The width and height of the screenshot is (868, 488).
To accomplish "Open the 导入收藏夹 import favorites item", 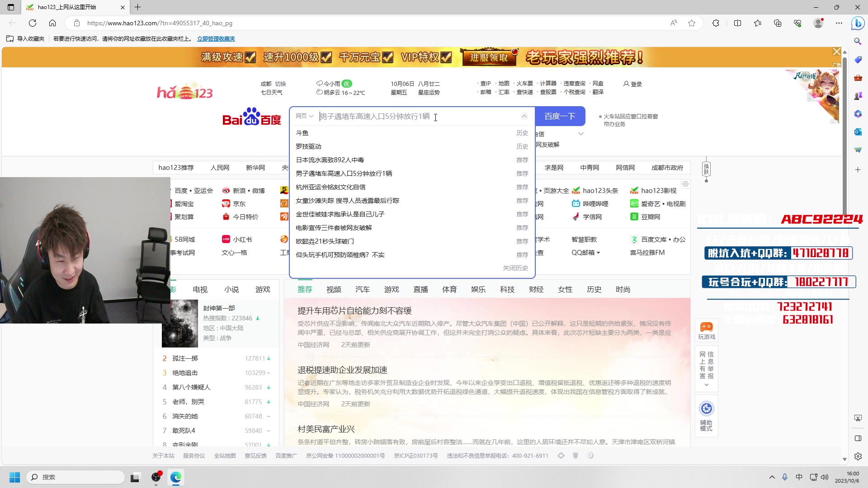I will 26,39.
